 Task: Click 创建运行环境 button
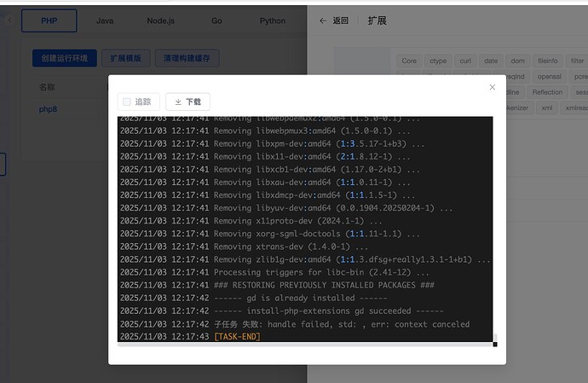tap(65, 58)
